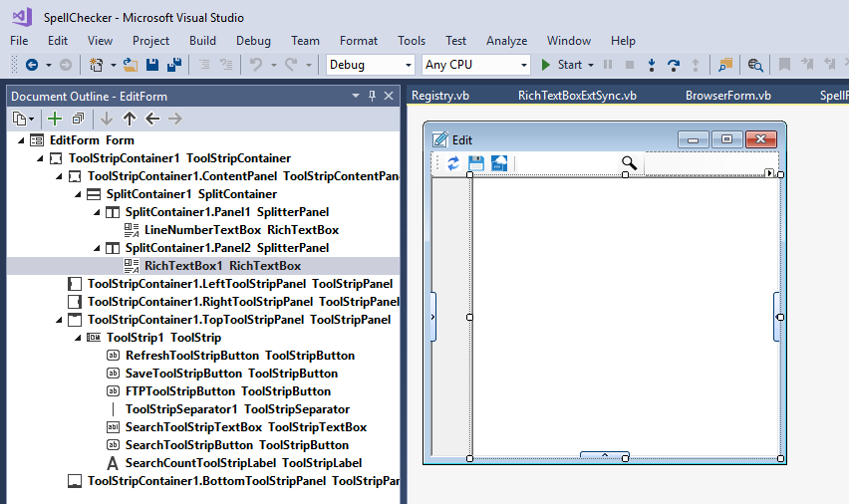Click the Navigate Backward toolbar icon
This screenshot has height=504, width=849.
coord(32,65)
